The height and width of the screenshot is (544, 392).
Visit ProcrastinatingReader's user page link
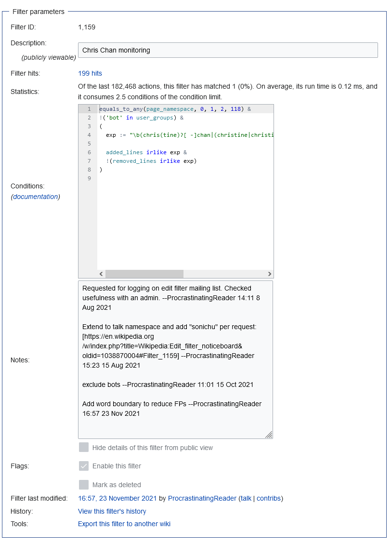pyautogui.click(x=202, y=498)
